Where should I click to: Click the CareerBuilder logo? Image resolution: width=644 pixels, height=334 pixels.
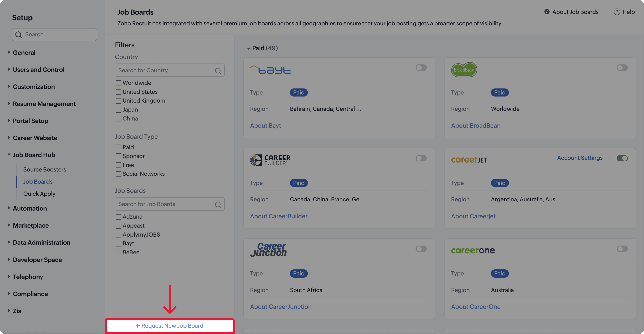pyautogui.click(x=270, y=160)
